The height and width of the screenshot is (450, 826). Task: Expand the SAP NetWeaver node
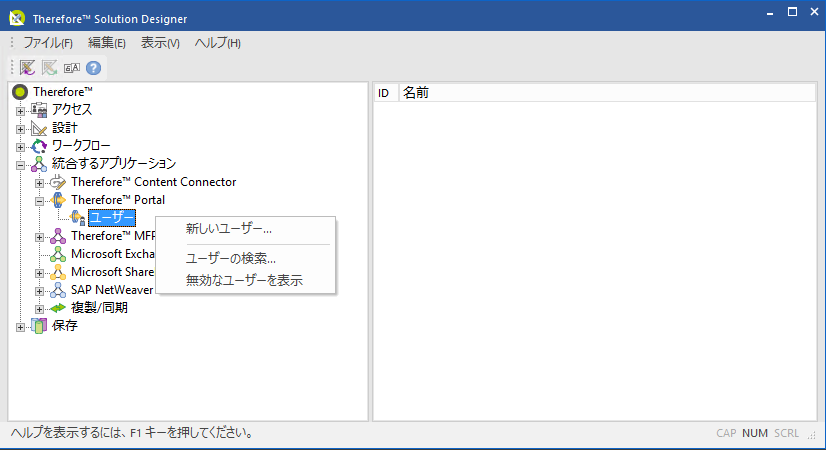tap(40, 291)
